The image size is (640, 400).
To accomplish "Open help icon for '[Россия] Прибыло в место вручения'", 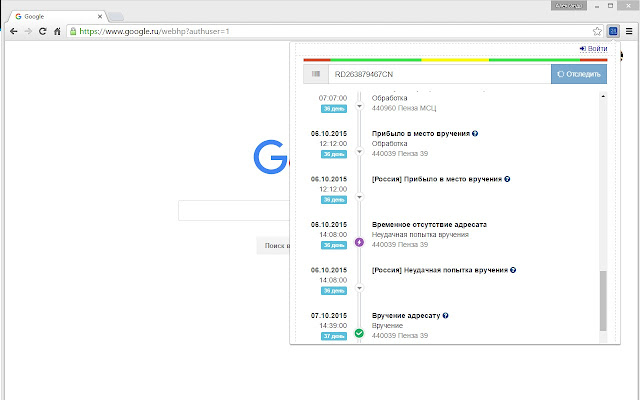I will (x=507, y=179).
